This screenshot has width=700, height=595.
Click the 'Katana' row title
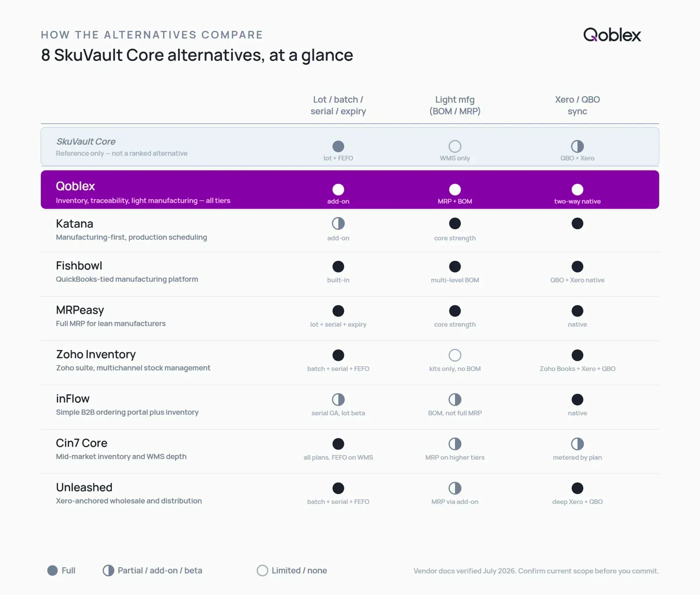(x=74, y=224)
